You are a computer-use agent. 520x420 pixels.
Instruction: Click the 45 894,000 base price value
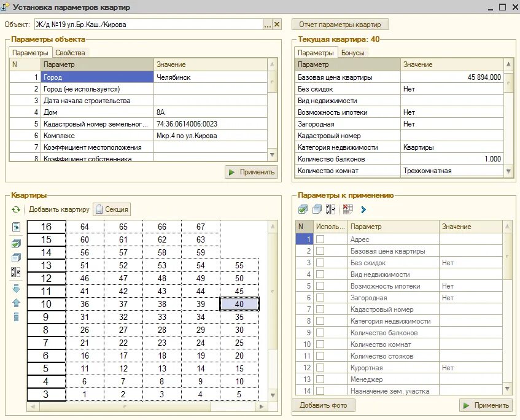click(x=452, y=77)
